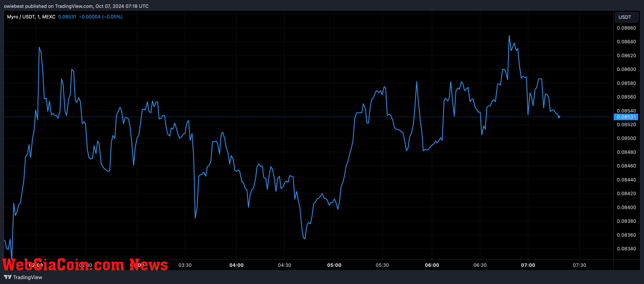Click the 0.08540 price axis label
This screenshot has height=284, width=644.
(626, 111)
